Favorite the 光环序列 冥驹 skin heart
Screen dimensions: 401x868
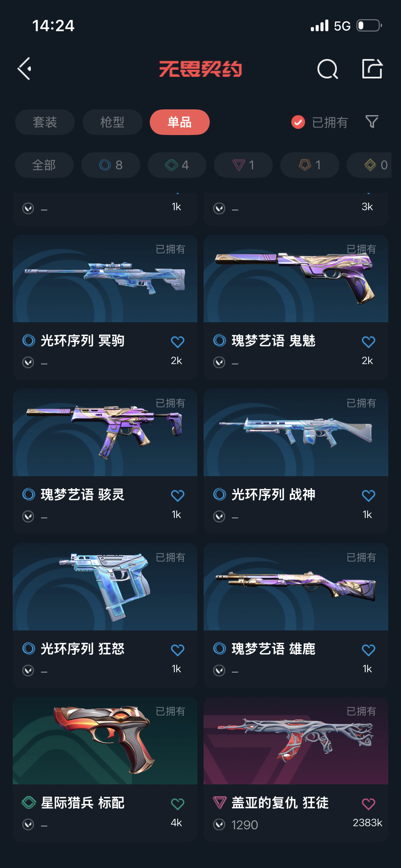tap(177, 342)
